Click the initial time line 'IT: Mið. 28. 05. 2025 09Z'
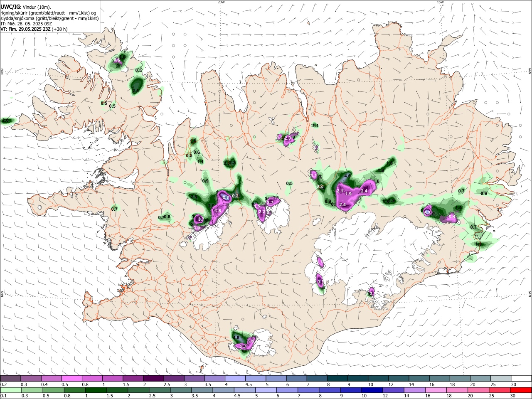Image resolution: width=532 pixels, height=399 pixels. coord(26,24)
